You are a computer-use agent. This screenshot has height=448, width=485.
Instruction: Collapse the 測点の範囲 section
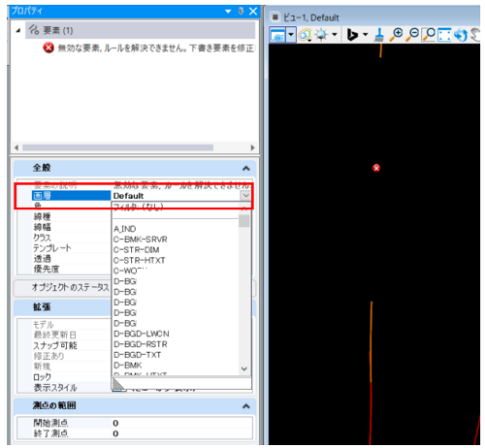246,406
